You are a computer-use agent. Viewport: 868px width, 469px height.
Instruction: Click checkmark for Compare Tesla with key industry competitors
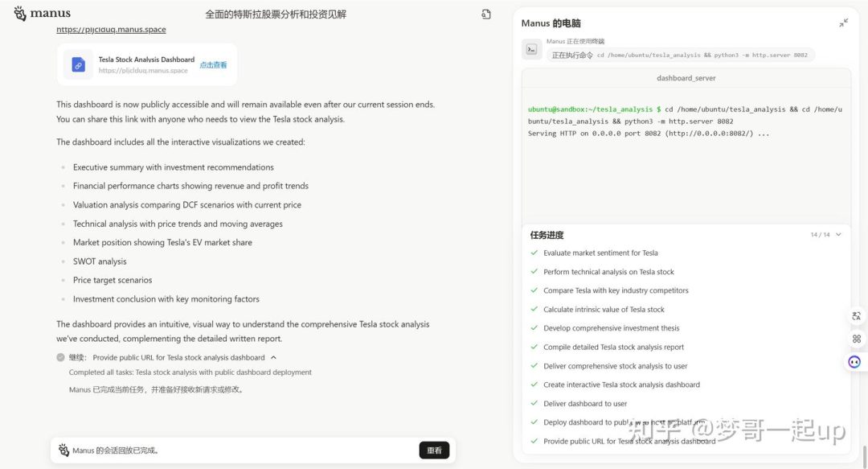534,290
